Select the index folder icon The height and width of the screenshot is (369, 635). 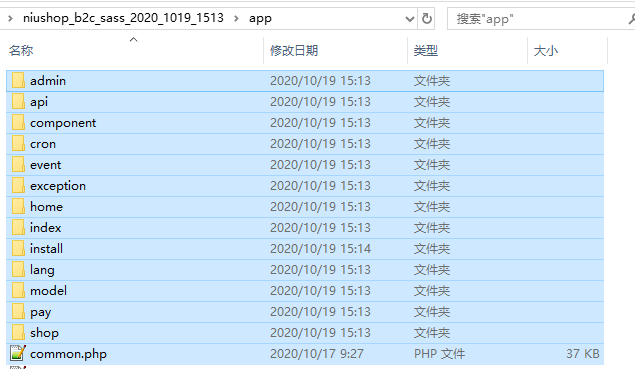point(18,228)
